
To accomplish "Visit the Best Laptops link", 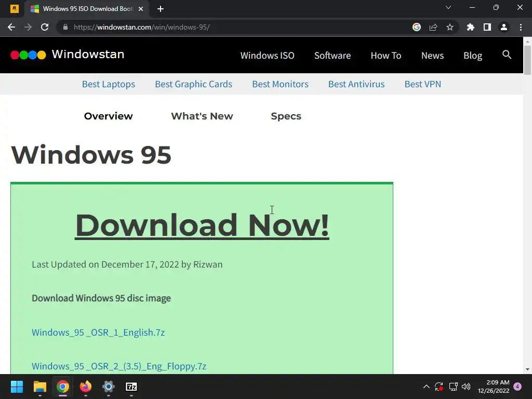I will pos(109,84).
